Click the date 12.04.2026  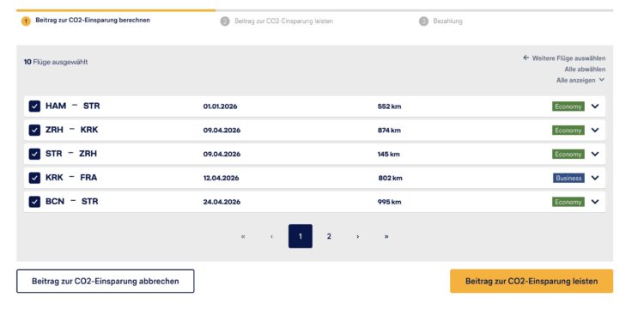[221, 179]
